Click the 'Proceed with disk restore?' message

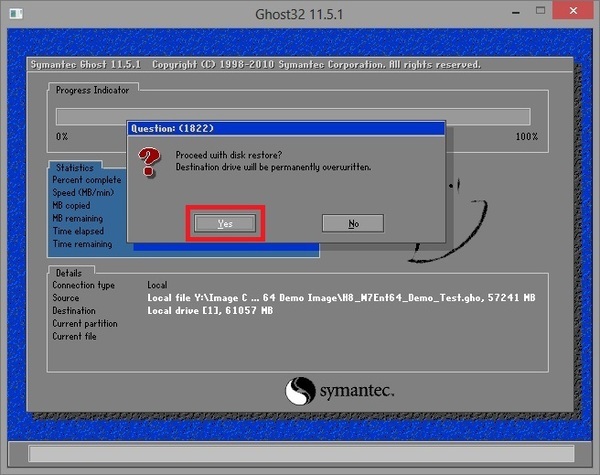(x=230, y=155)
